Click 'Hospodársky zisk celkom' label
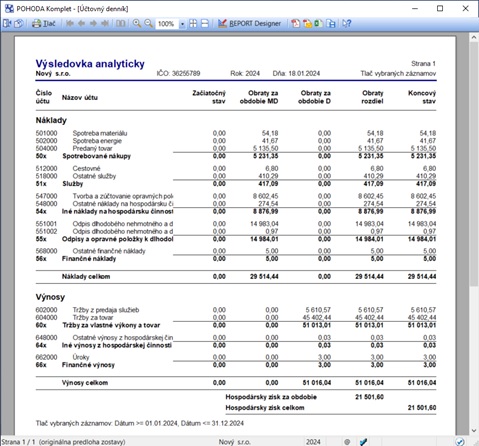This screenshot has width=479, height=446. pos(265,408)
